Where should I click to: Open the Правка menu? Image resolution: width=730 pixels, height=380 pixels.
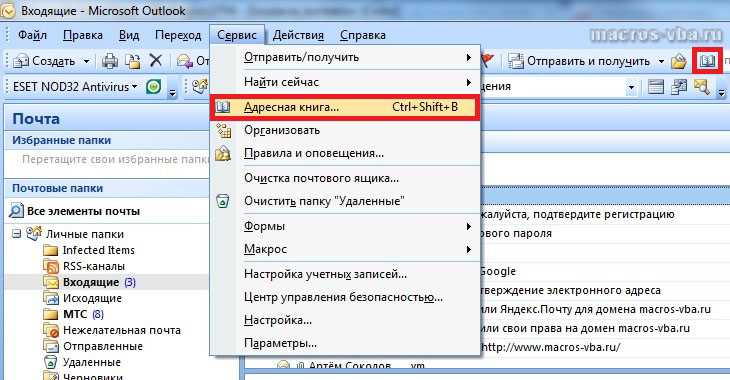point(82,35)
